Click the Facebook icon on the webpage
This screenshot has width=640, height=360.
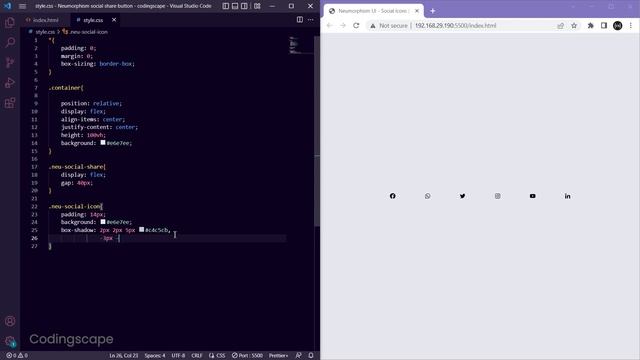tap(392, 196)
